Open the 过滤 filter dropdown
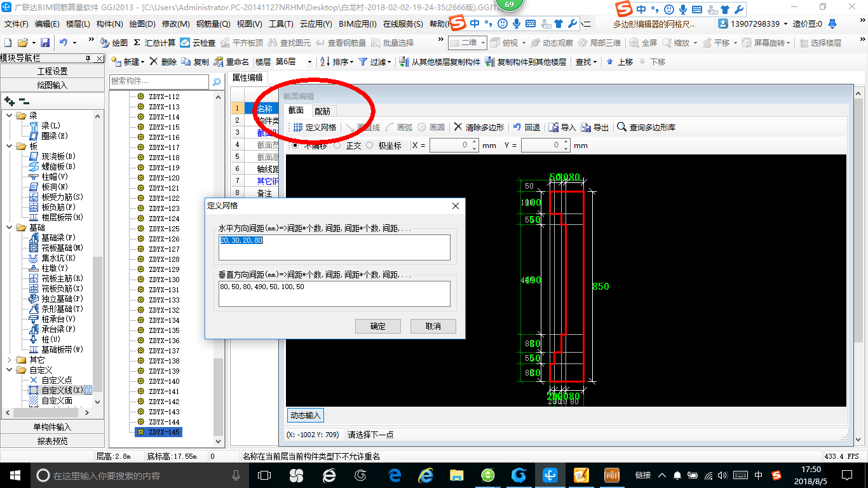 tap(375, 62)
